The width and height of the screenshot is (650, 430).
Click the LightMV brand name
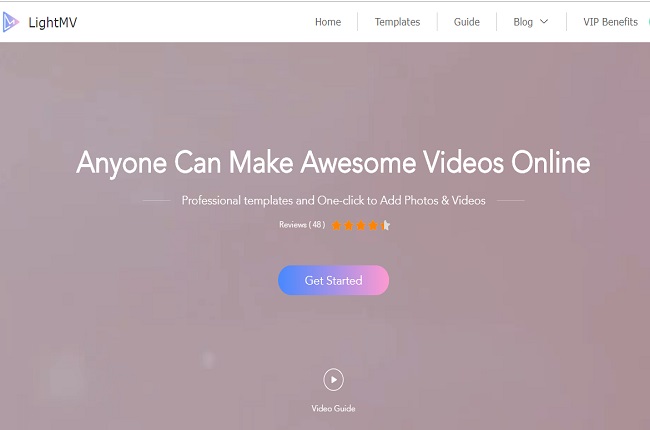tap(53, 22)
